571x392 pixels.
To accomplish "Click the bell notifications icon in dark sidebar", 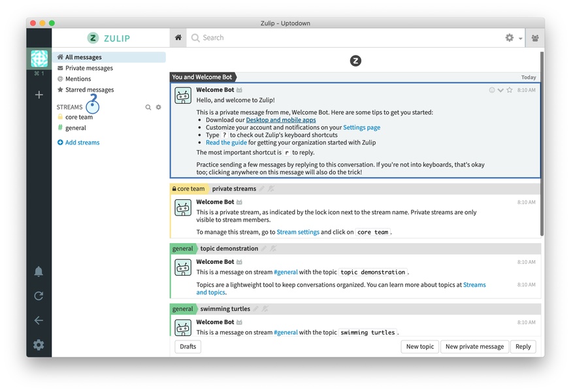I will (x=39, y=271).
